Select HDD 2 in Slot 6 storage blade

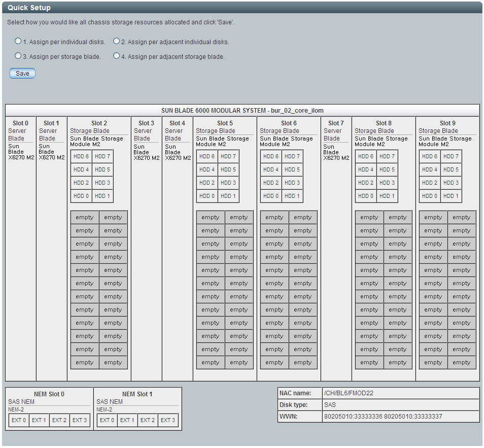pos(271,183)
